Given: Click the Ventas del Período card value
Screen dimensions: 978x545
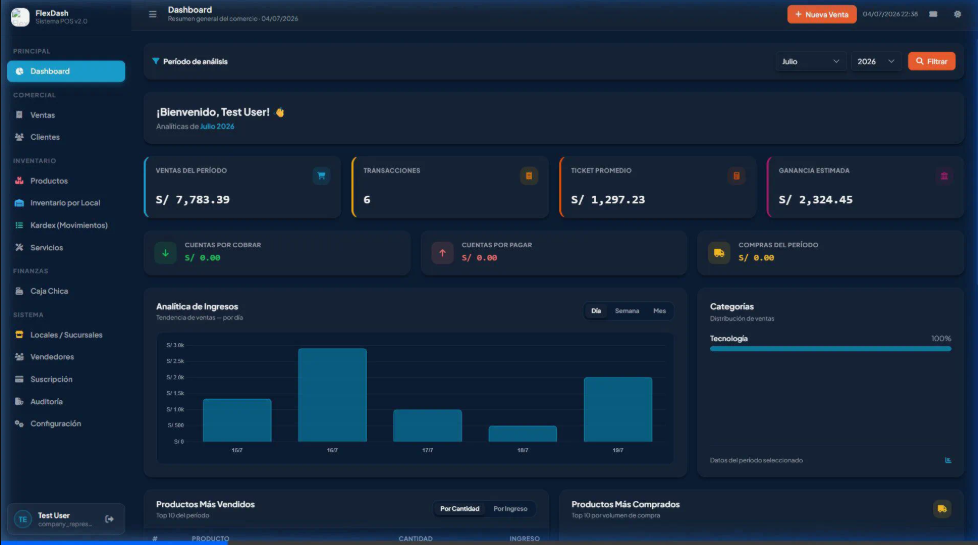Looking at the screenshot, I should [x=193, y=200].
